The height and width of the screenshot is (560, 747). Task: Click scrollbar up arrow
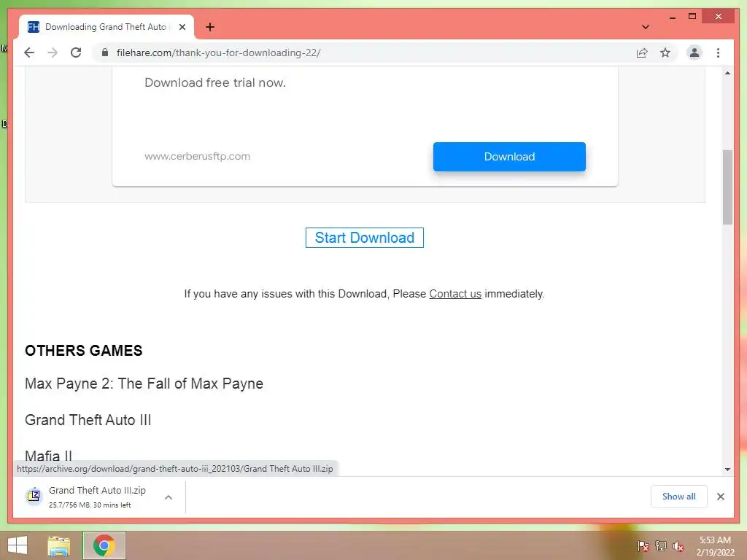pos(727,73)
